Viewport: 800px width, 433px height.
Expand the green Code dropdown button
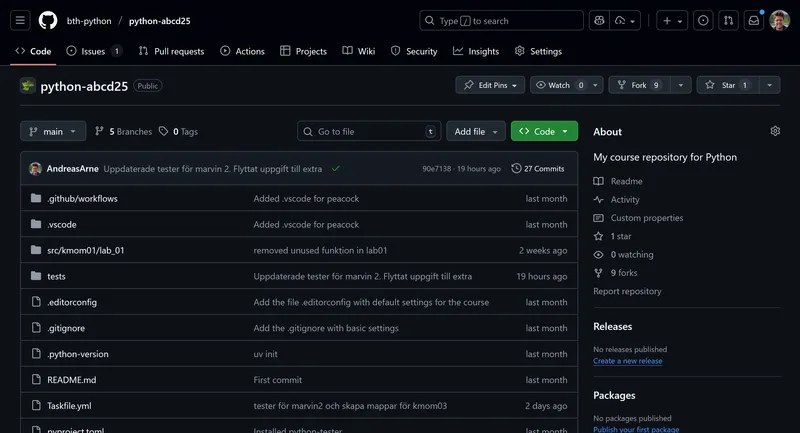544,131
